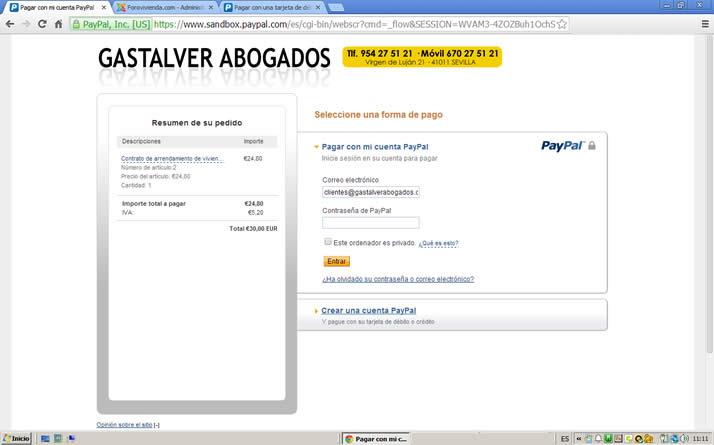
Task: Open a new browser tab
Action: (336, 7)
